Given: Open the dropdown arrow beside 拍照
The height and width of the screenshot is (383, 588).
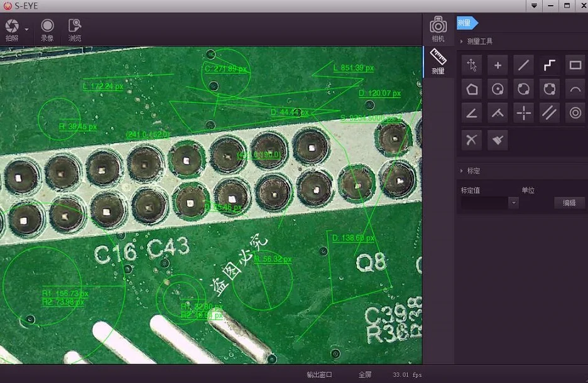Looking at the screenshot, I should click(x=26, y=30).
